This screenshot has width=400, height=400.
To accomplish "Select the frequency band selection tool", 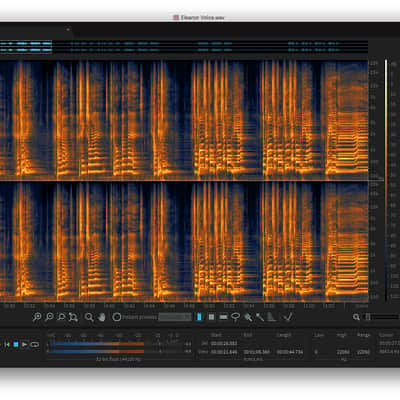I will [223, 317].
